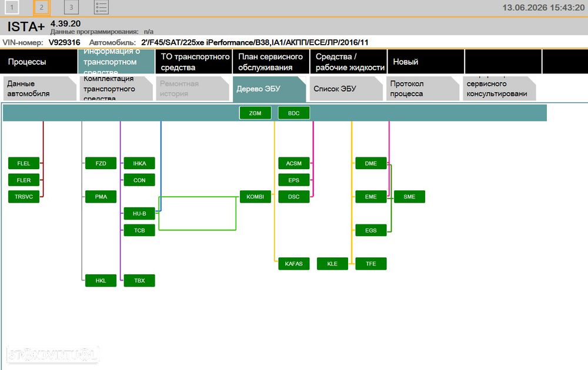The width and height of the screenshot is (588, 370).
Task: Select the highlighted operation 2 icon
Action: click(x=42, y=7)
